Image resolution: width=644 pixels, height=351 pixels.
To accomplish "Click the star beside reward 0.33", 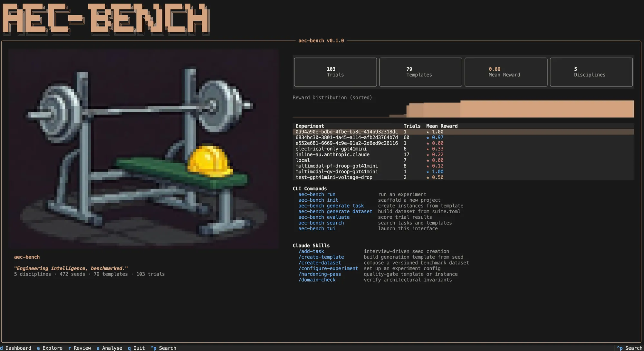I will coord(428,149).
